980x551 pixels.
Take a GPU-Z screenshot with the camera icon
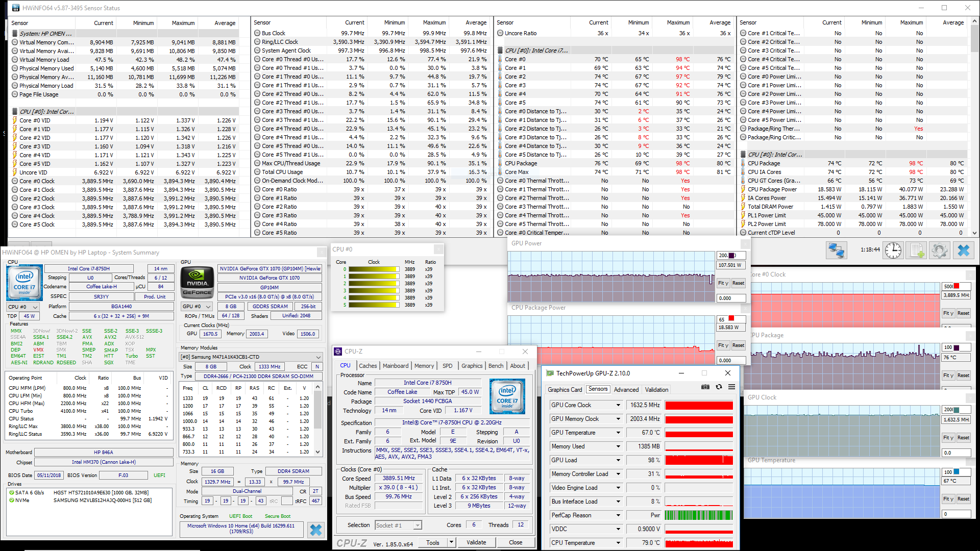[705, 387]
